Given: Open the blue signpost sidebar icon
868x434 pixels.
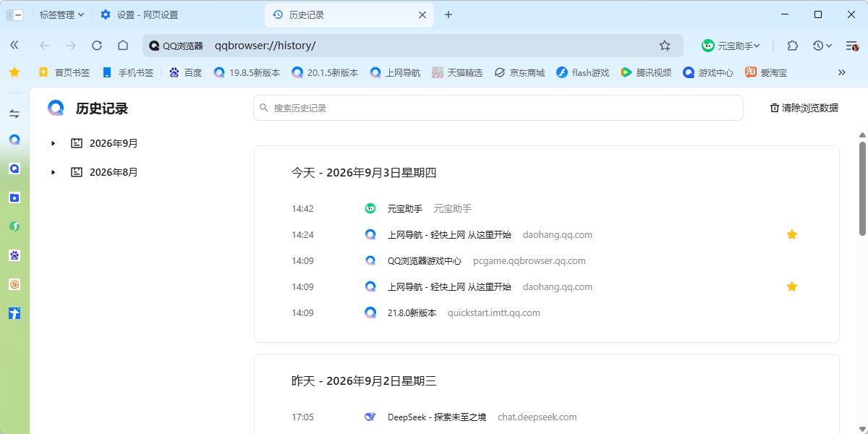Looking at the screenshot, I should click(14, 313).
